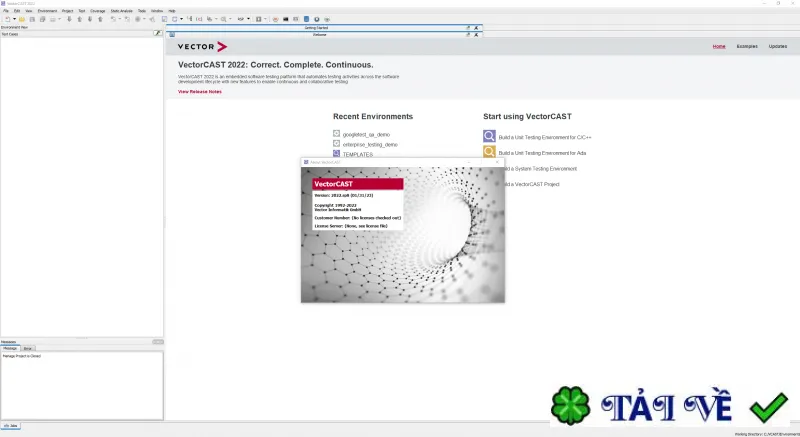Open the Help menu
800x437 pixels.
172,11
